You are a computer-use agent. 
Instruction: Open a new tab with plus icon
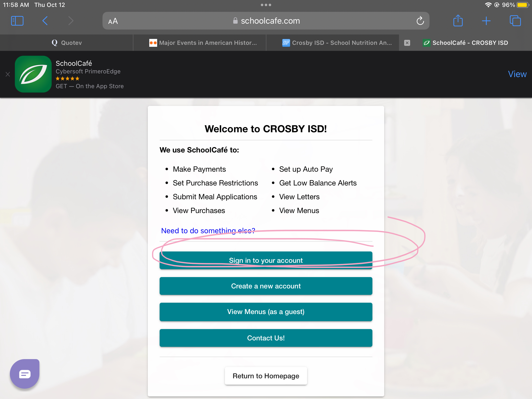tap(486, 21)
